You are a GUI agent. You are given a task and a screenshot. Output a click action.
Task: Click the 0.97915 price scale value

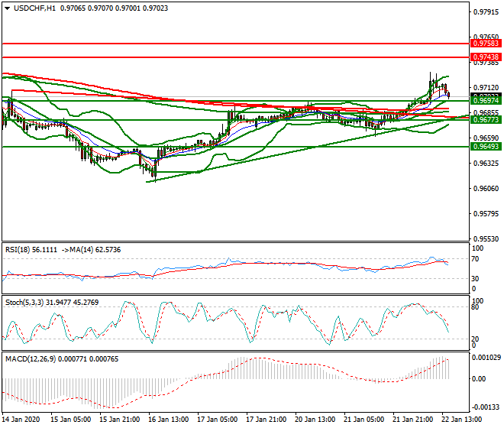click(x=486, y=12)
